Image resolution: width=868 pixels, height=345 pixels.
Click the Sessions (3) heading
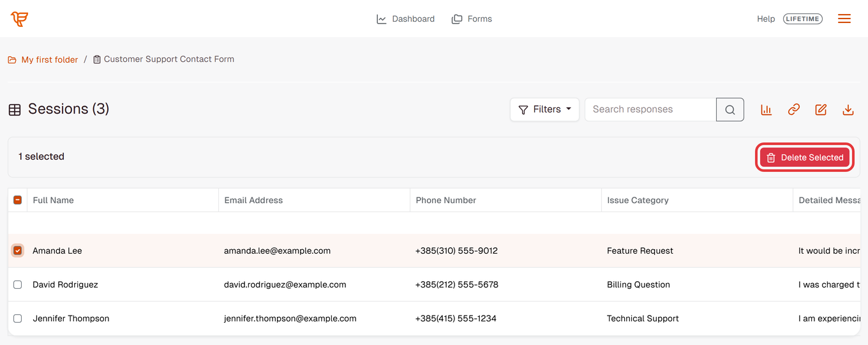(68, 109)
